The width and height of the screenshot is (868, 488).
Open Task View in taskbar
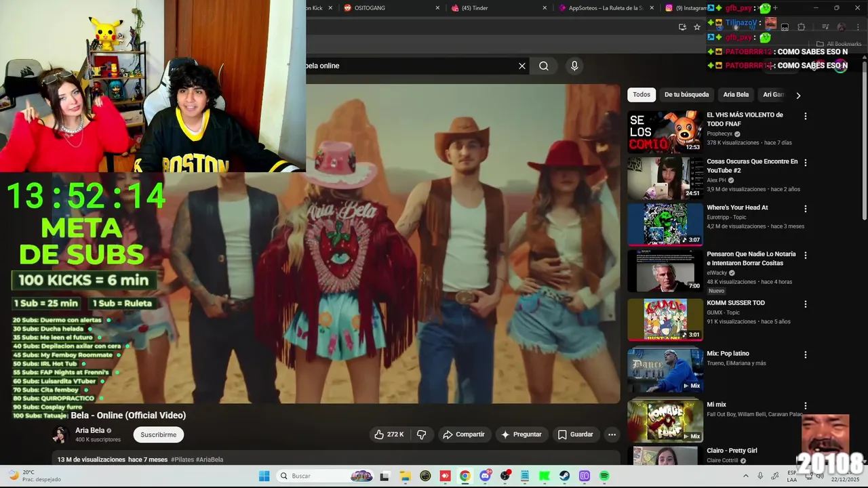384,476
